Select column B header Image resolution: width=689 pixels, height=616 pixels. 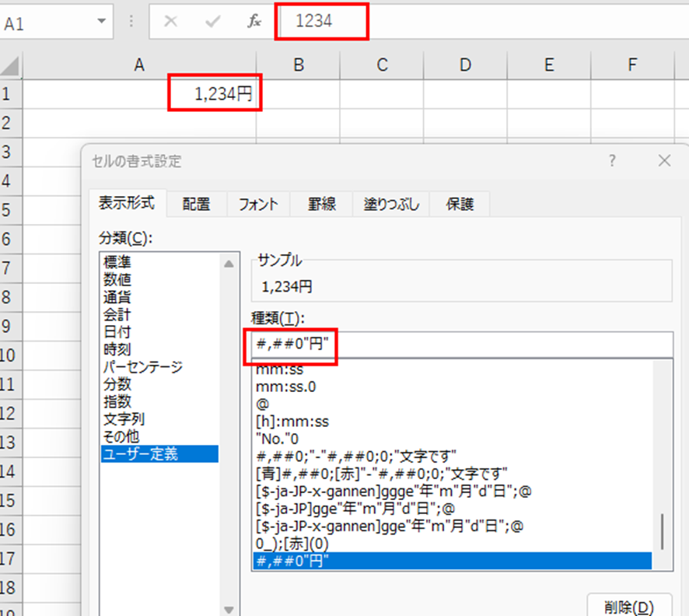coord(298,66)
